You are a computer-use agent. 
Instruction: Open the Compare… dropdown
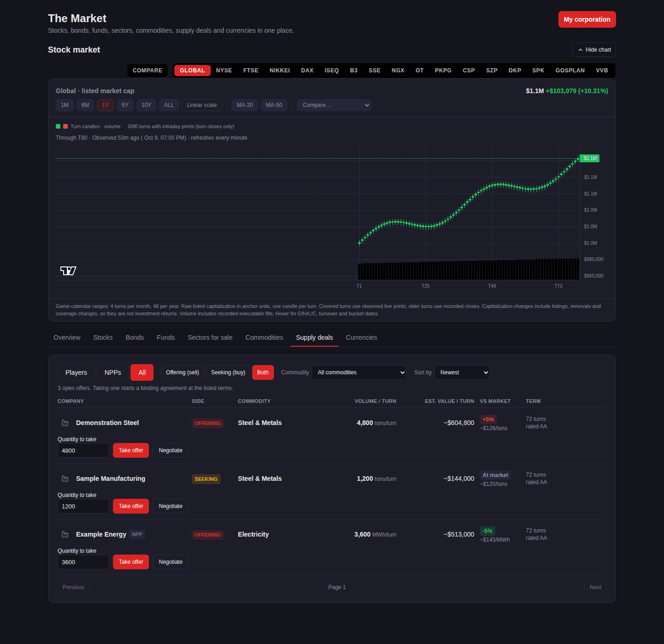(334, 105)
